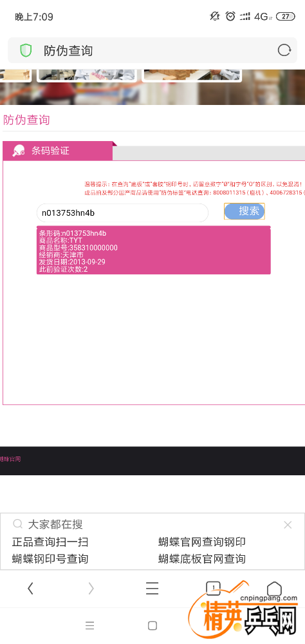This screenshot has height=644, width=305.
Task: Select suggestion 蝴蝶官网查询钢印
Action: click(x=202, y=542)
